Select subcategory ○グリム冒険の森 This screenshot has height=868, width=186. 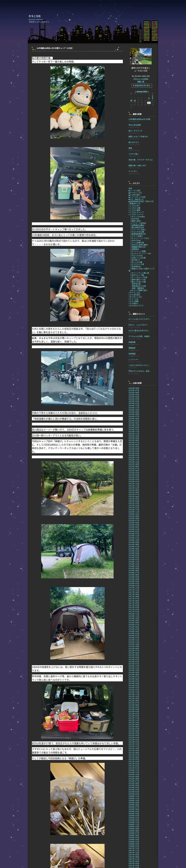[x=137, y=243]
